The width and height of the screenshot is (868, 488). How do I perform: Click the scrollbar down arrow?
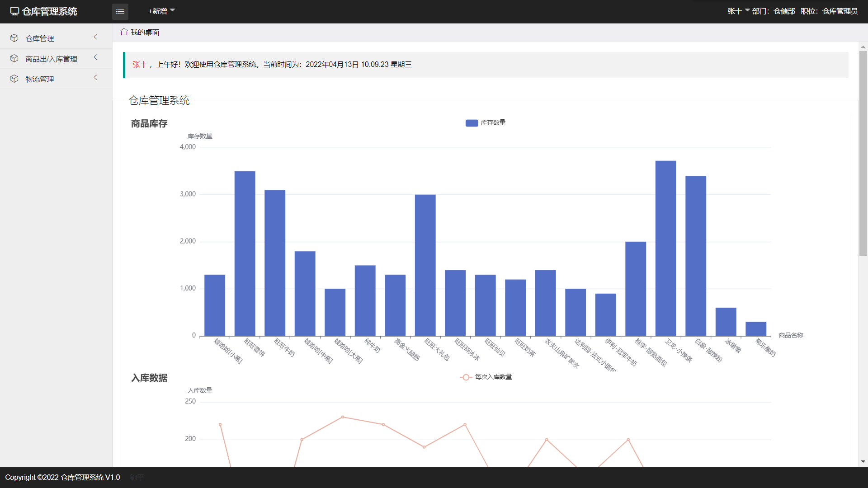863,462
